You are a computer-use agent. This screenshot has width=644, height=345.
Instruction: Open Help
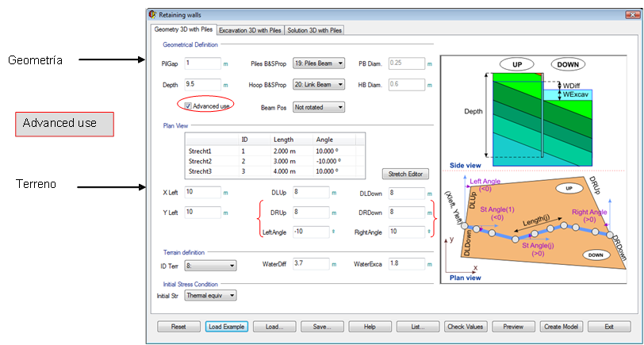coord(370,327)
